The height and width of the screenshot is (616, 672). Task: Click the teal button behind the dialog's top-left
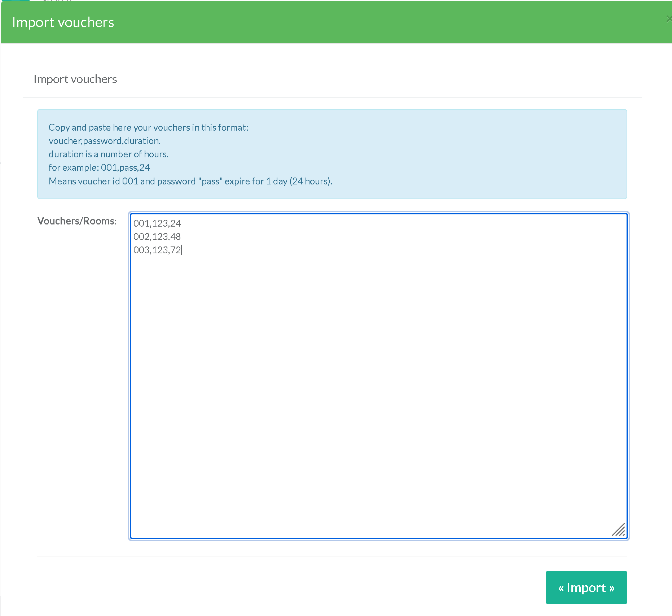coord(15,1)
